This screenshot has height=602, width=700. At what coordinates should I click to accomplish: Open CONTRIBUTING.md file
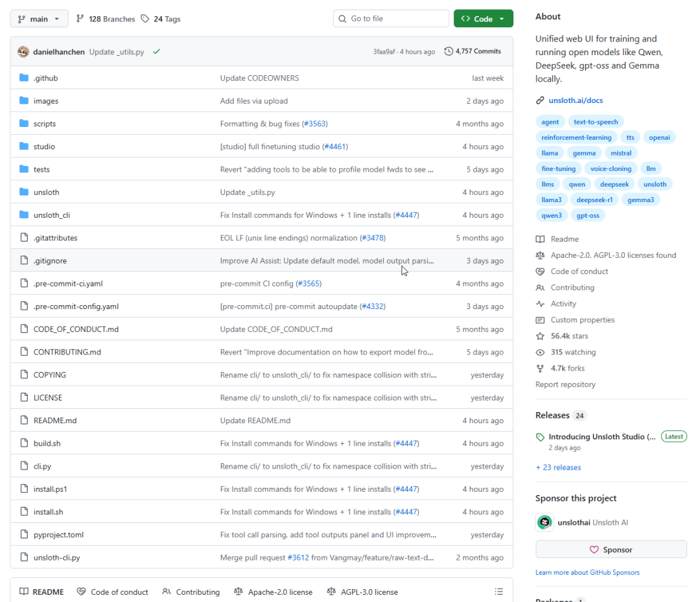(67, 352)
